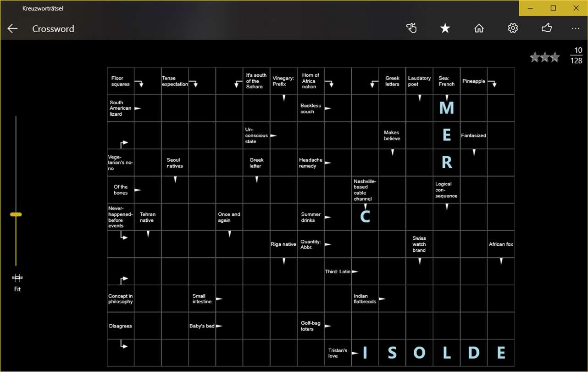
Task: Select the 'It's south of the Sahara' clue
Action: click(256, 81)
